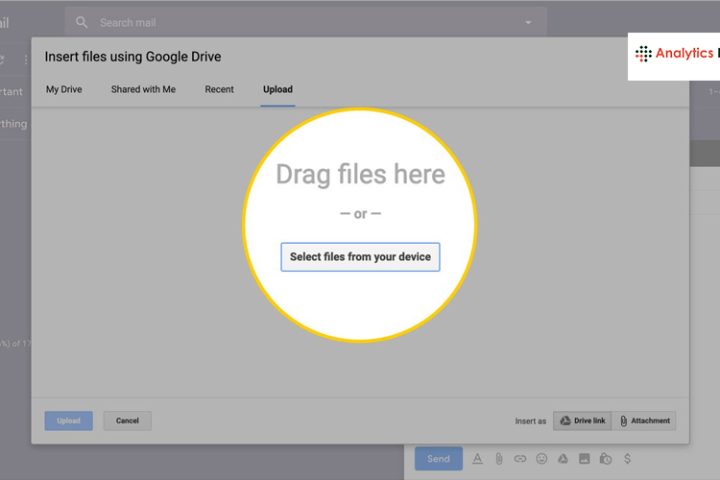Select Attachment insert option

pos(645,421)
